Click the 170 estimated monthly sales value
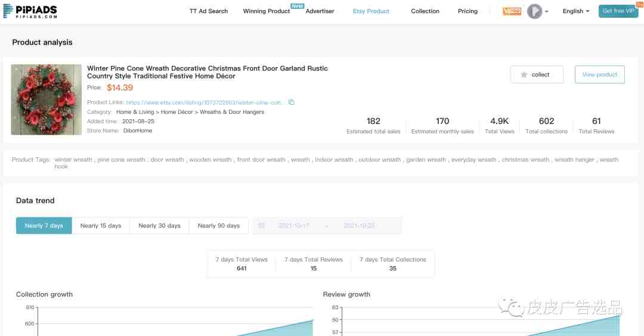The height and width of the screenshot is (336, 644). click(x=442, y=121)
